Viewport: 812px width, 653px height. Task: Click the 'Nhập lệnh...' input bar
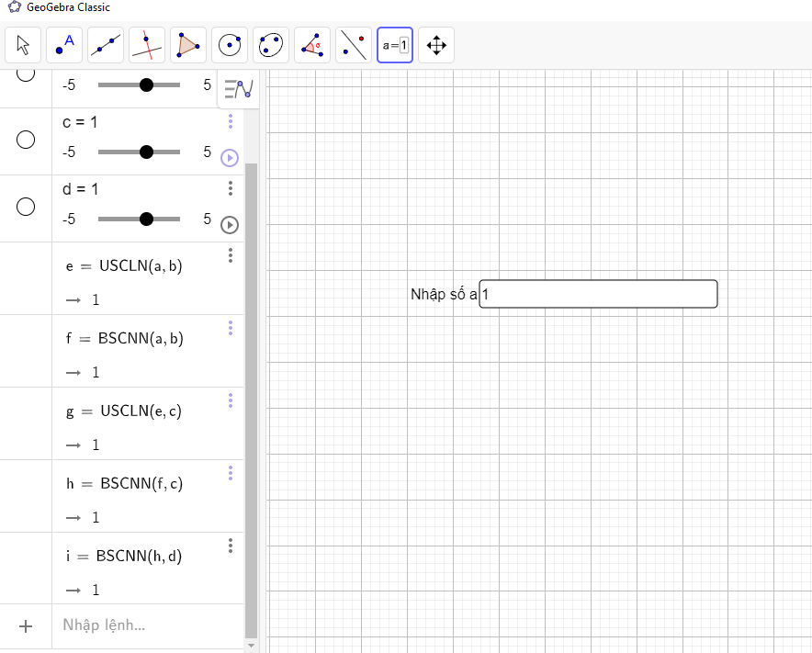pyautogui.click(x=147, y=625)
